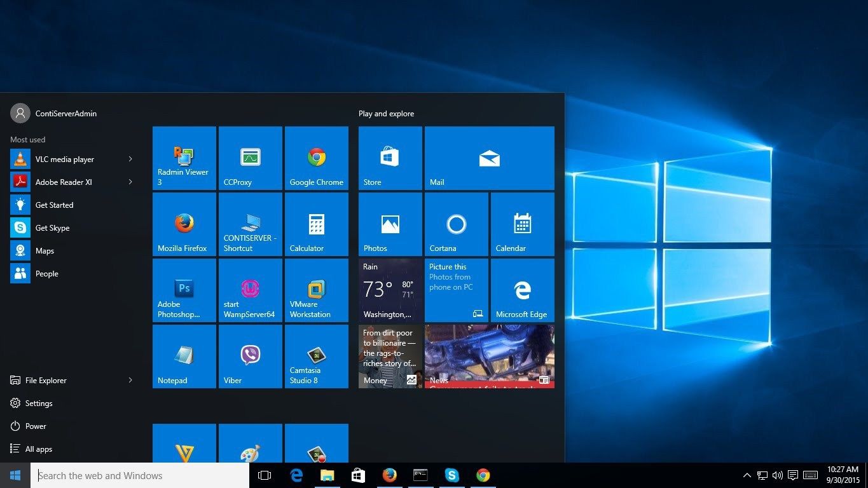This screenshot has height=488, width=868.
Task: Open the Cortana tile
Action: pos(456,224)
